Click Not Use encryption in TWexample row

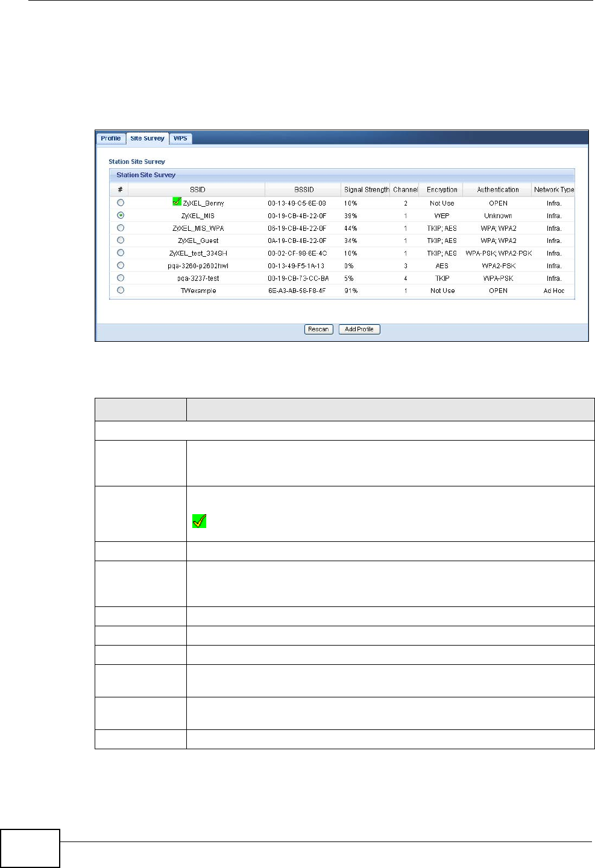click(442, 291)
